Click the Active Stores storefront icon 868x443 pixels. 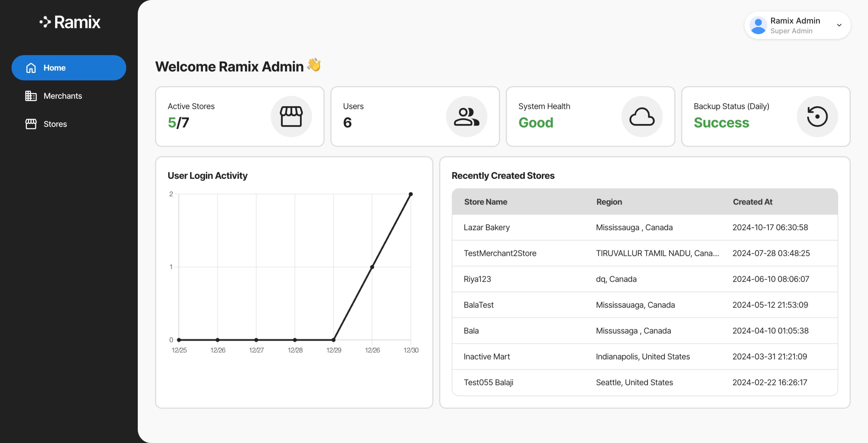pos(291,116)
